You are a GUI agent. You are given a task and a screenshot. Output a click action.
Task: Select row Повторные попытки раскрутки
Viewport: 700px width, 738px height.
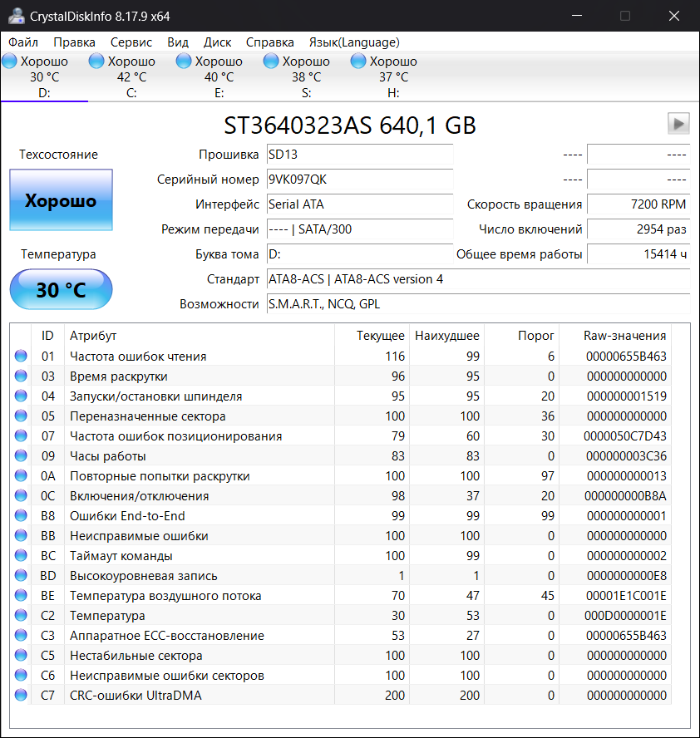point(341,476)
